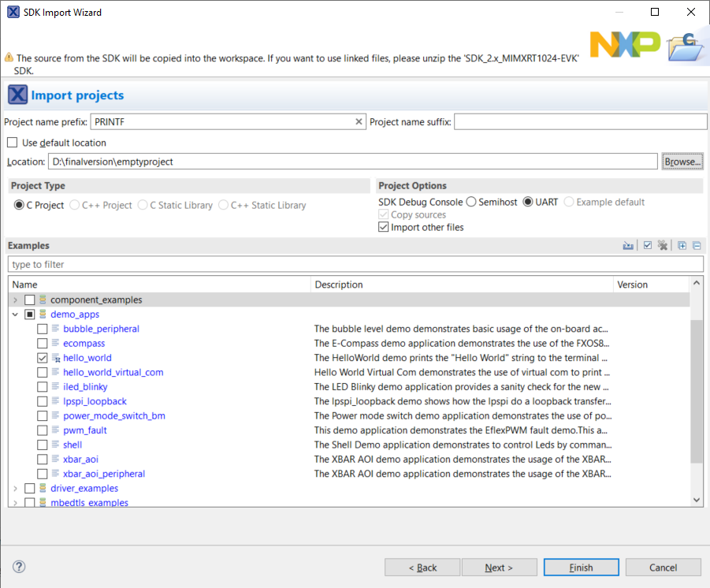This screenshot has height=588, width=710.
Task: Click the deselect-all X icon above the examples
Action: pos(663,245)
